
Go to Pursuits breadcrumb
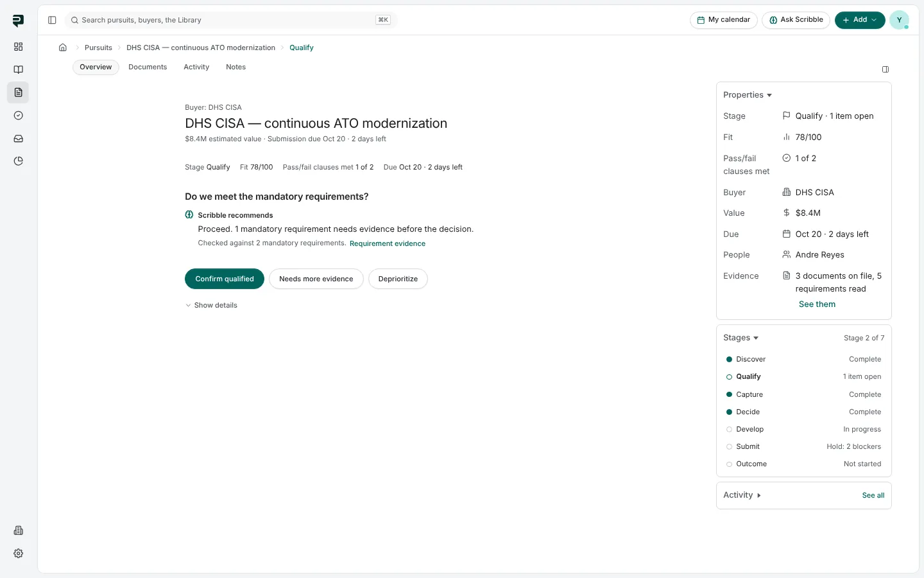coord(98,48)
